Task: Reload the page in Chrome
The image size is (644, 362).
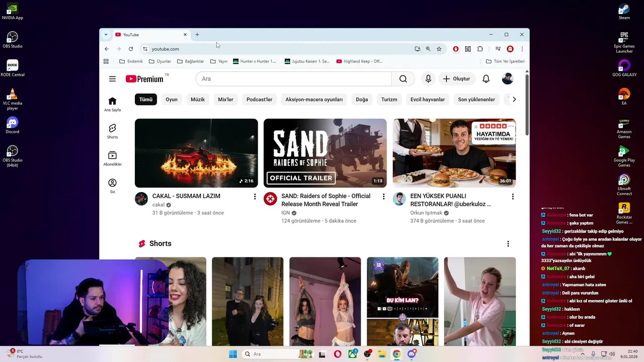Action: tap(131, 49)
